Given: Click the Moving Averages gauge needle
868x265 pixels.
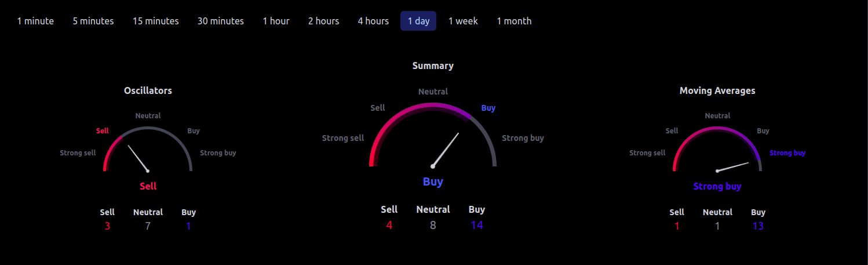Looking at the screenshot, I should tap(732, 167).
